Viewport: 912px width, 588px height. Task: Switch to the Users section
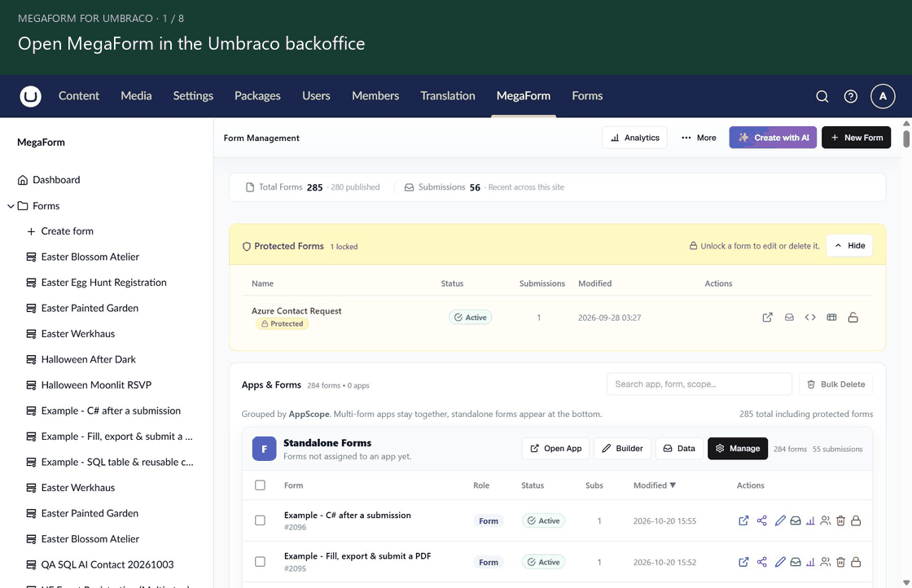click(316, 96)
